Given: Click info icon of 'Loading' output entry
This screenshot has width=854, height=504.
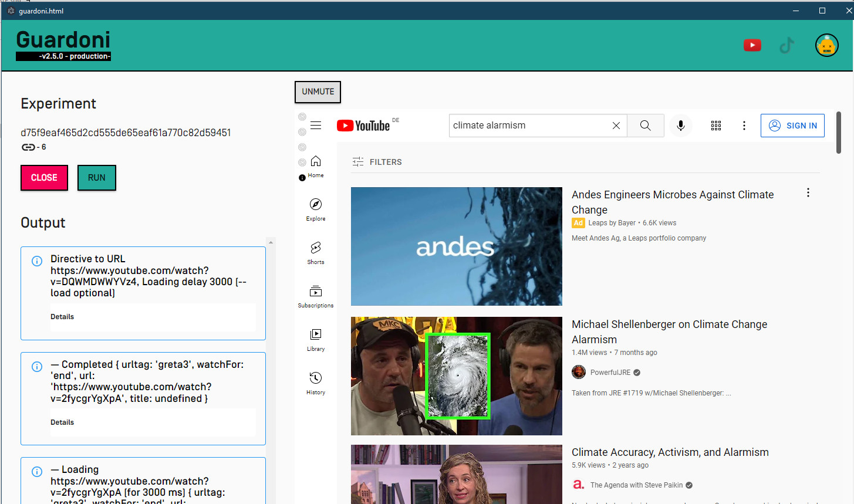Looking at the screenshot, I should 37,472.
